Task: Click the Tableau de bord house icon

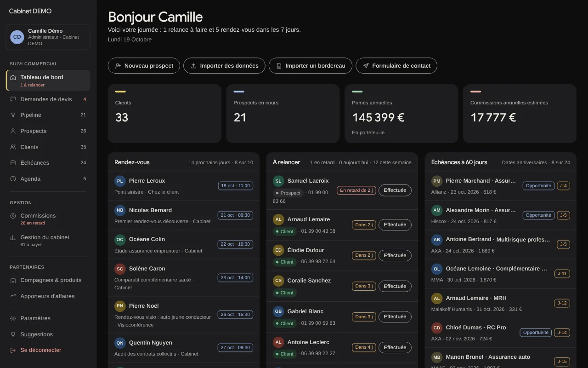Action: click(13, 77)
